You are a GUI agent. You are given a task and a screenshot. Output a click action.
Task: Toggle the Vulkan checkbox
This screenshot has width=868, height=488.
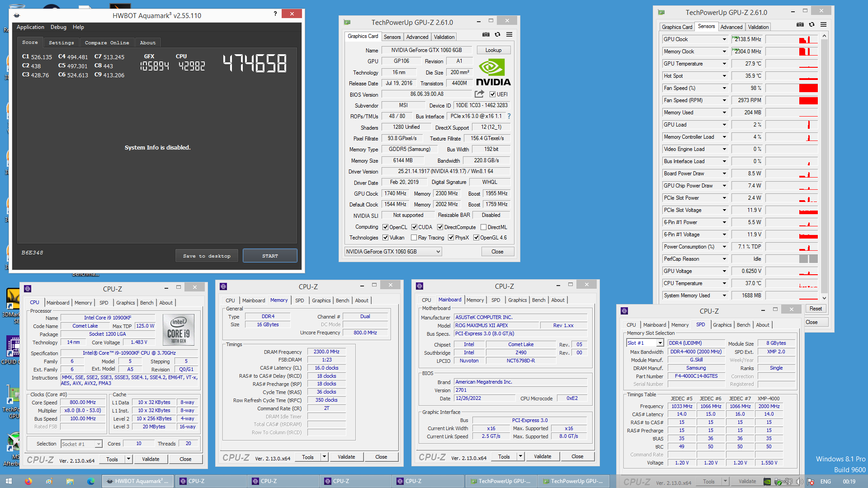pos(385,238)
